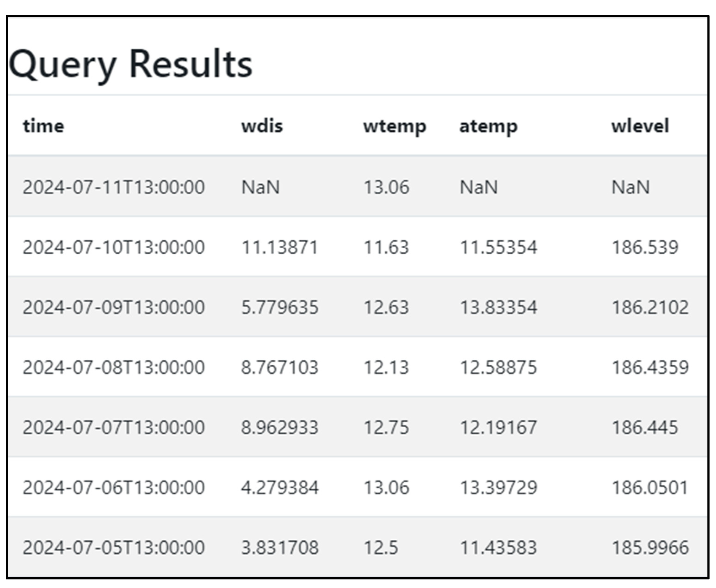The image size is (716, 588).
Task: Select the 2024-07-09T13:00:00 timestamp cell
Action: point(114,307)
